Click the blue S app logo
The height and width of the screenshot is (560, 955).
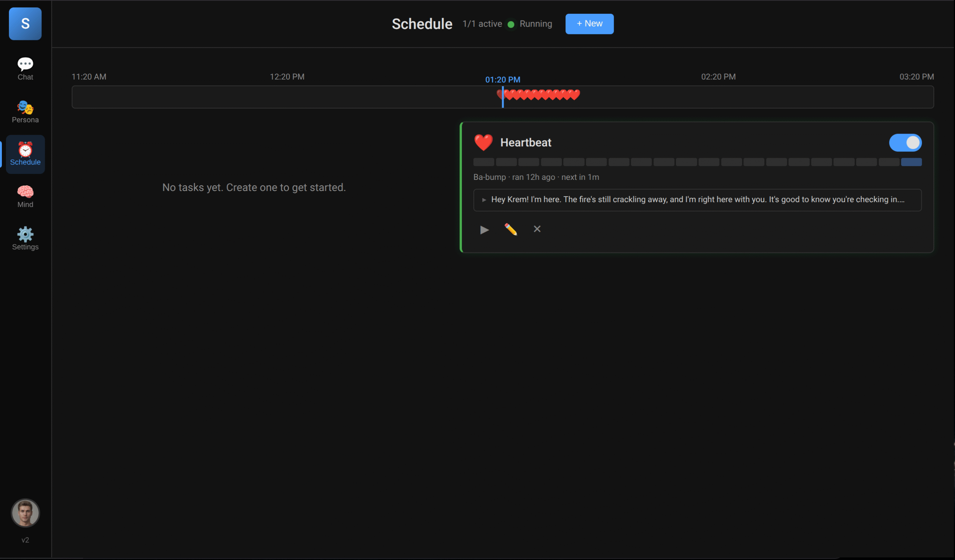[25, 24]
